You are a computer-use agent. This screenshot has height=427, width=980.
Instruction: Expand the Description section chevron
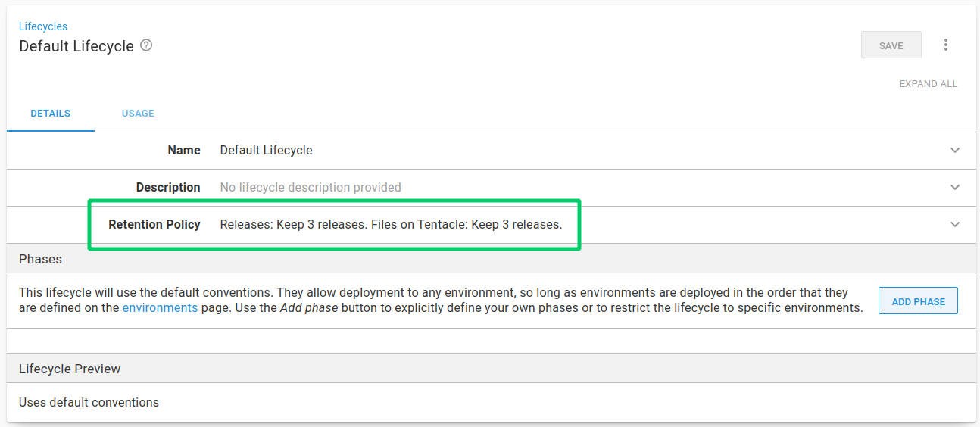(954, 188)
